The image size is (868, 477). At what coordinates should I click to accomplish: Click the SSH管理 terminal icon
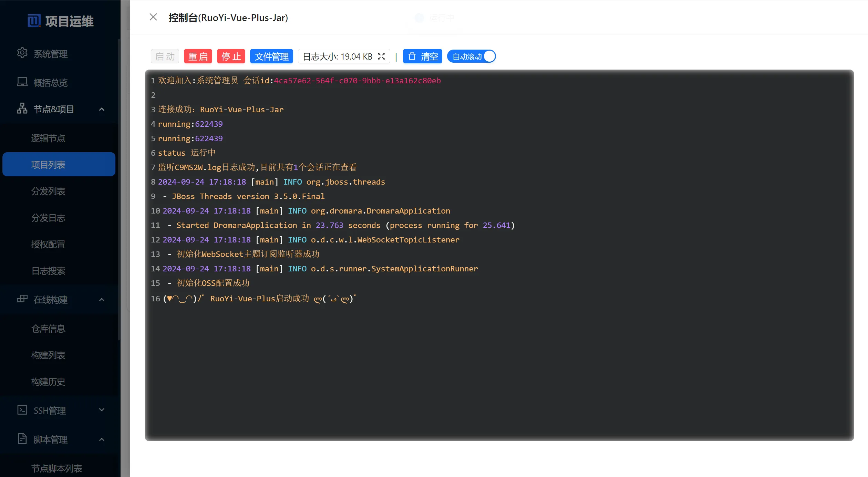coord(22,410)
